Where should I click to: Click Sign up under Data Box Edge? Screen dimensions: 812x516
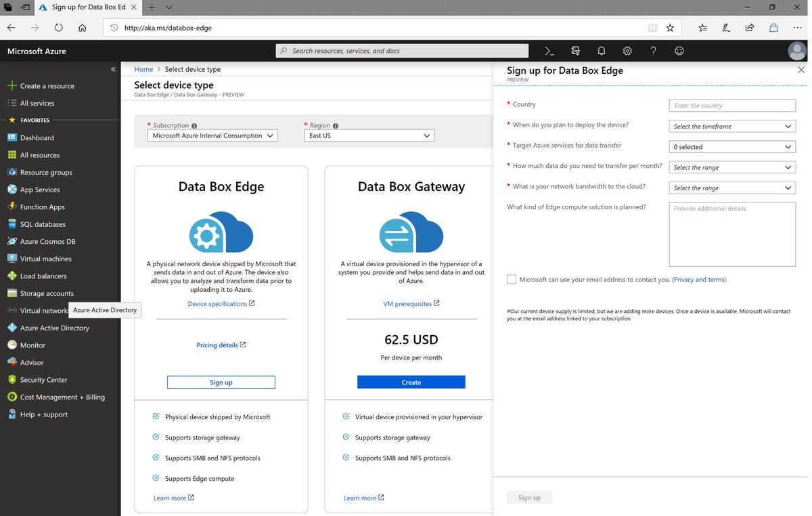221,381
